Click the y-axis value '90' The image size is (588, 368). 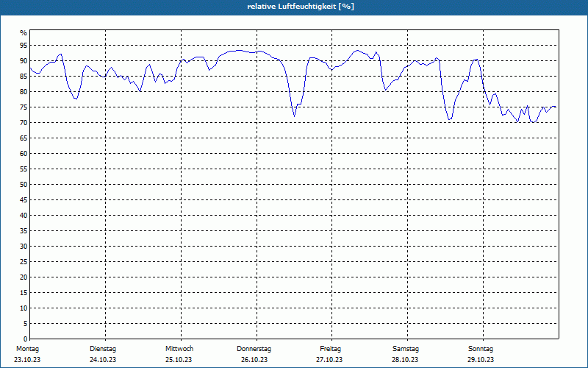click(x=24, y=61)
